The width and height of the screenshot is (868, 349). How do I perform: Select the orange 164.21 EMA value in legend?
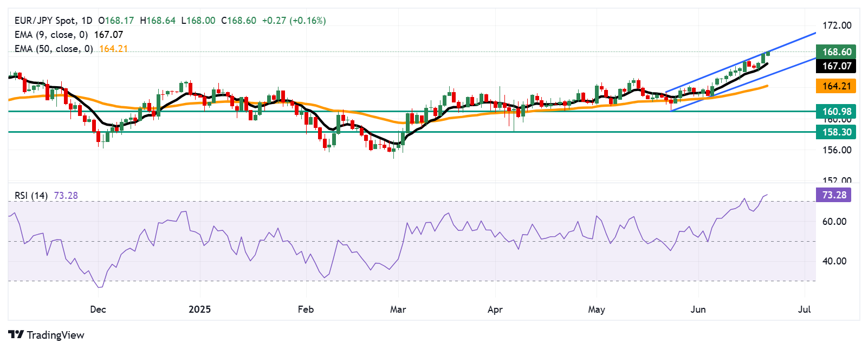(113, 49)
